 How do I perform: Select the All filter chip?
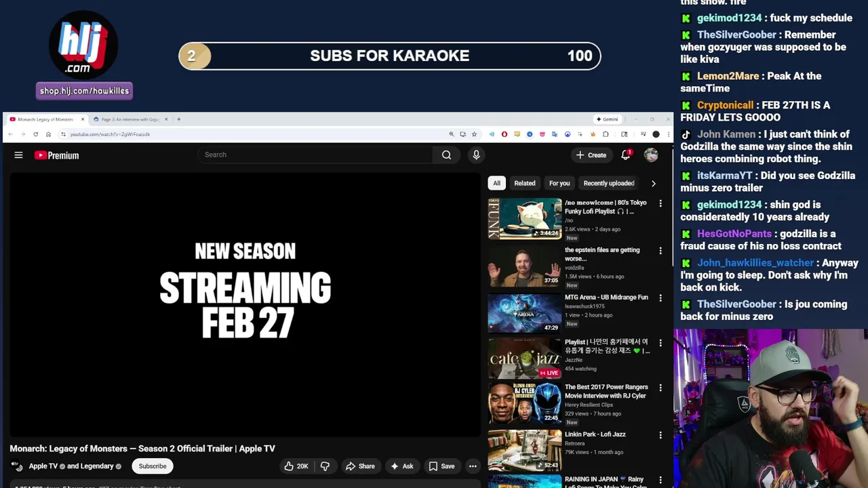pyautogui.click(x=496, y=183)
